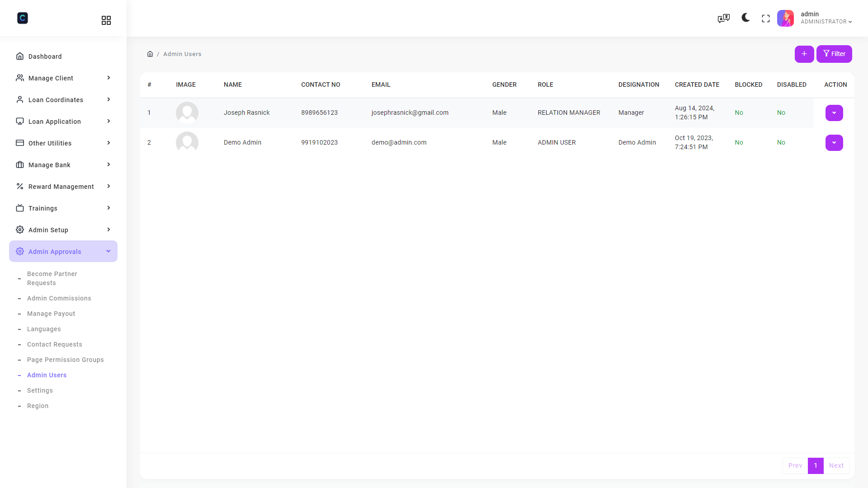The height and width of the screenshot is (488, 868).
Task: Open the add new admin user button
Action: pyautogui.click(x=804, y=54)
